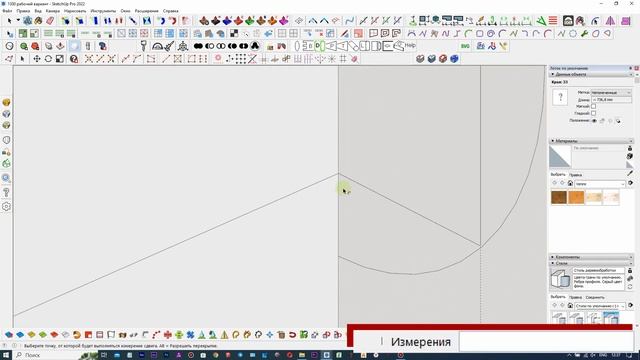Click the protractor icon

pyautogui.click(x=157, y=46)
